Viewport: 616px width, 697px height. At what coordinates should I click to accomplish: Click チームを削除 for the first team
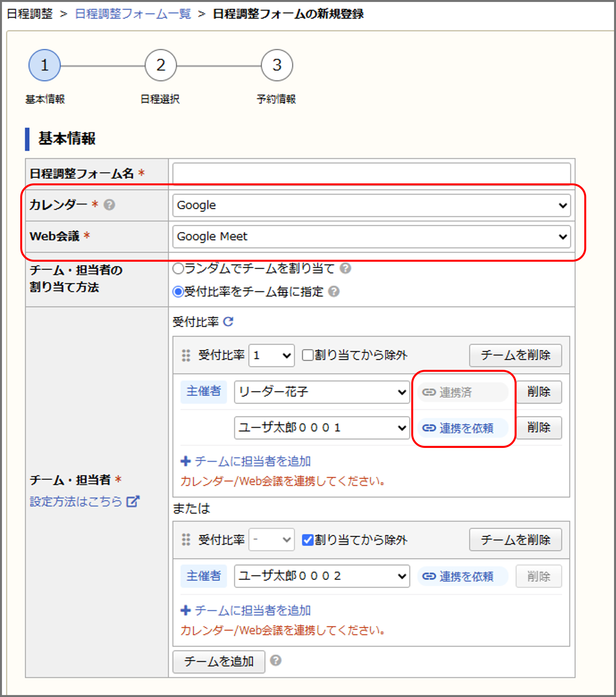515,355
